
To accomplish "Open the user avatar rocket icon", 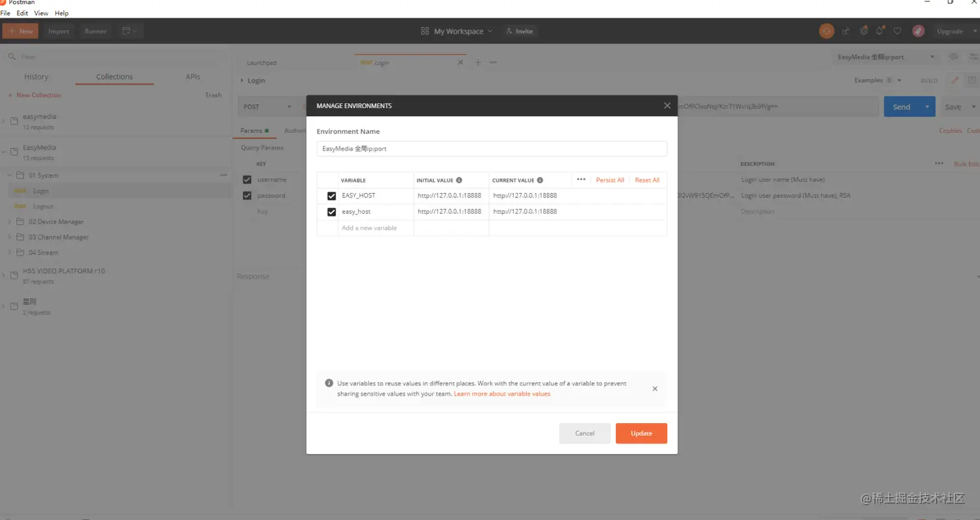I will coord(918,31).
